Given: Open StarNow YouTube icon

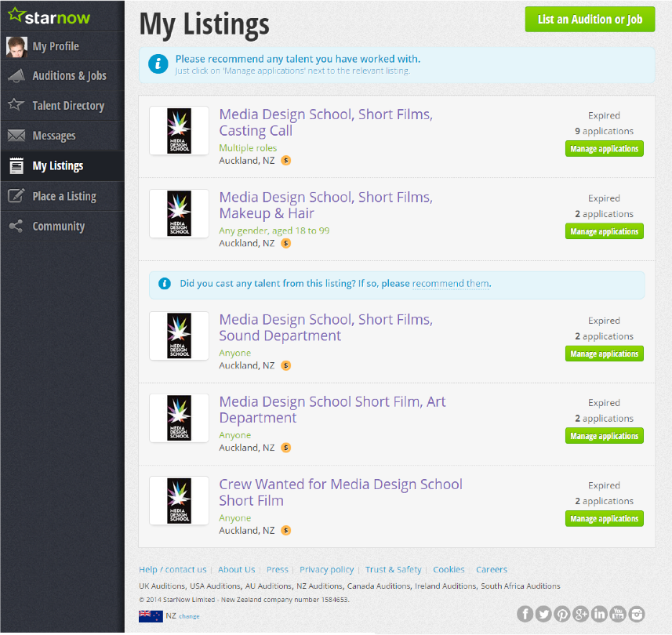Looking at the screenshot, I should point(618,614).
